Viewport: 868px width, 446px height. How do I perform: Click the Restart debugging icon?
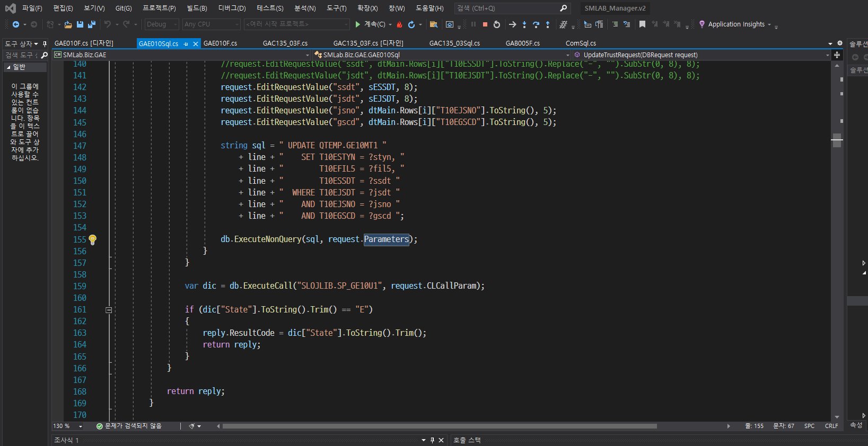(497, 24)
